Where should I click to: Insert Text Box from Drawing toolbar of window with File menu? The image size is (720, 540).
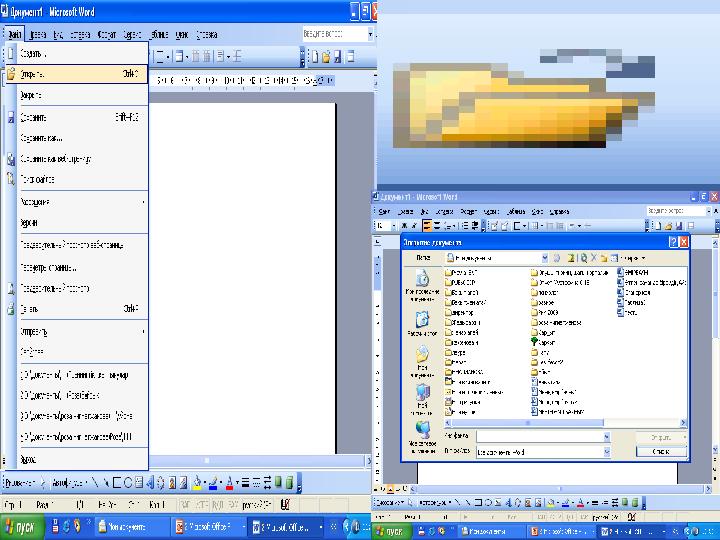coord(139,483)
